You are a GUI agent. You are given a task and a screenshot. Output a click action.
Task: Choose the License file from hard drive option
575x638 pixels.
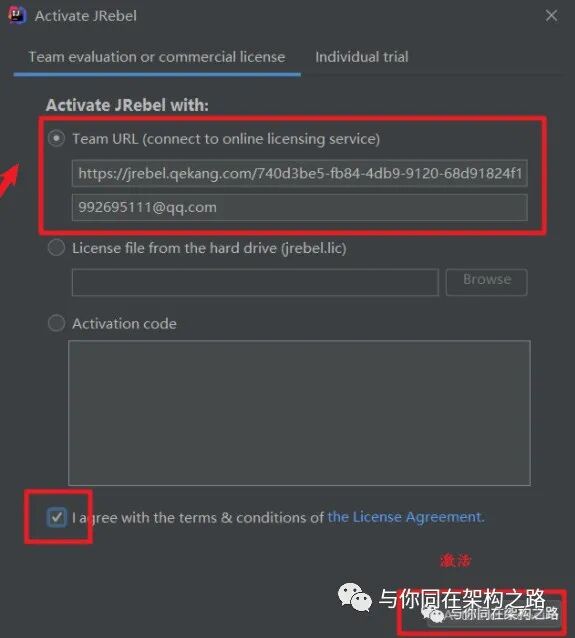(x=57, y=247)
